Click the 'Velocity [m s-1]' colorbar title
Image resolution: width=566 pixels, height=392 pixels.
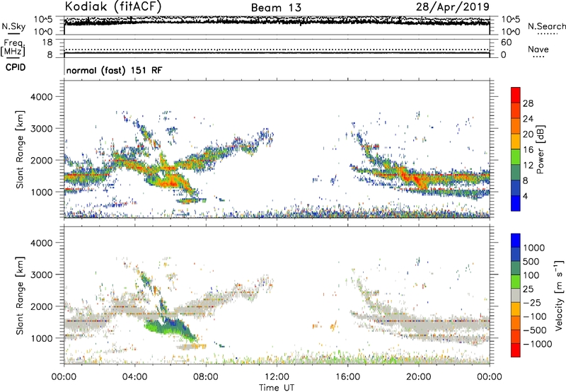pos(559,295)
